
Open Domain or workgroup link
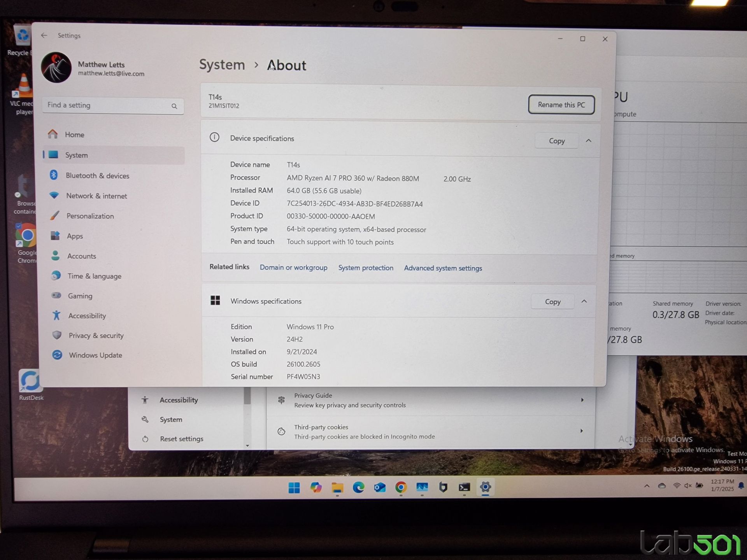point(293,268)
